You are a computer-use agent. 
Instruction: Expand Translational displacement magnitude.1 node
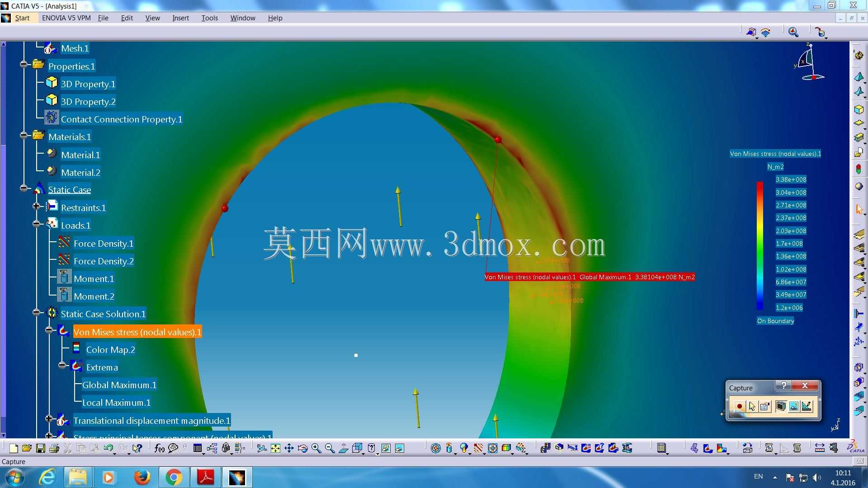point(49,419)
